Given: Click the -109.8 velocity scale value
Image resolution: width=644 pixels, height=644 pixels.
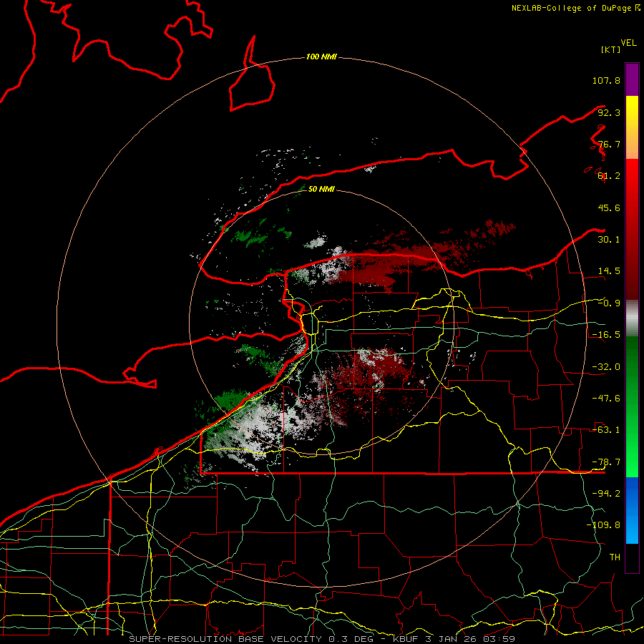Looking at the screenshot, I should (x=603, y=525).
